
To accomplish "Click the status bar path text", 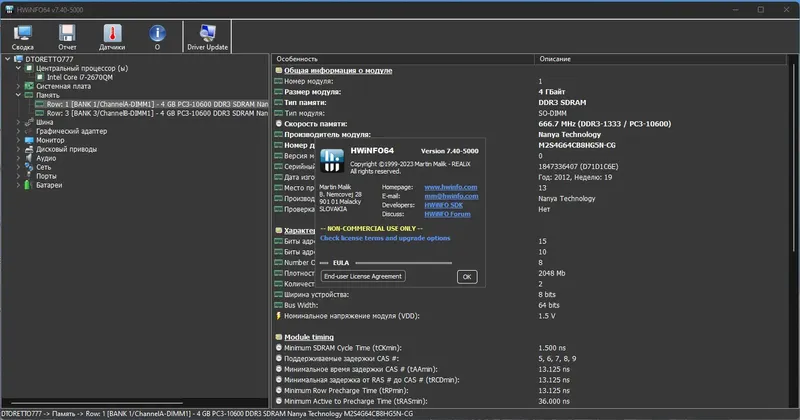I will tap(207, 414).
